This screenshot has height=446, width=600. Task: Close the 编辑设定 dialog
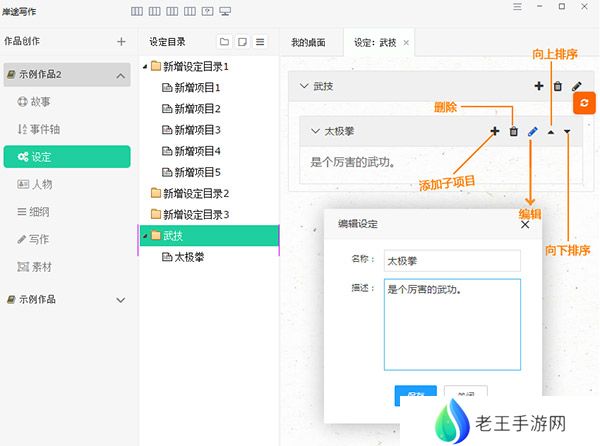[525, 225]
